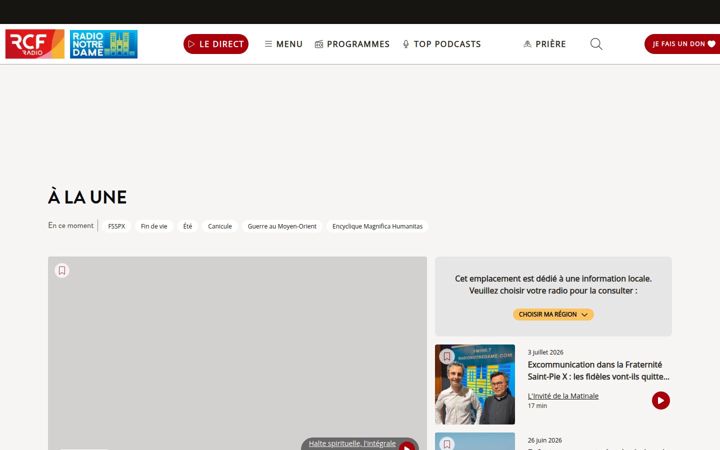720x450 pixels.
Task: Bookmark the 26 juin 2026 article
Action: (x=447, y=444)
